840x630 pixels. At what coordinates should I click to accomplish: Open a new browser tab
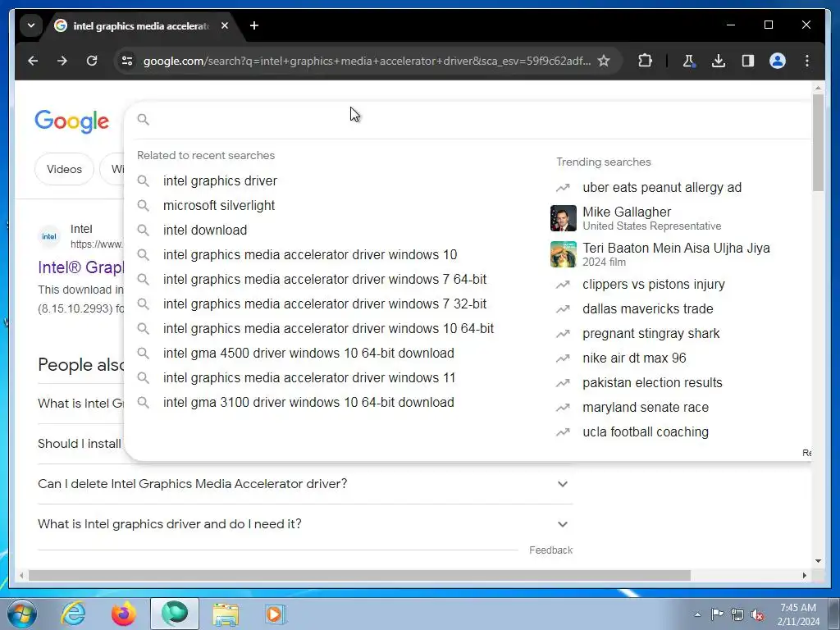[x=254, y=25]
